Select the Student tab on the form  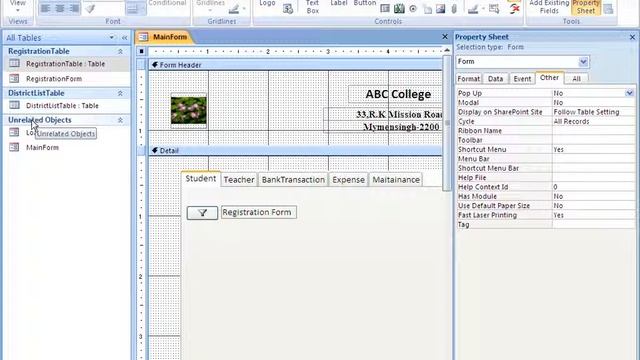pyautogui.click(x=200, y=179)
